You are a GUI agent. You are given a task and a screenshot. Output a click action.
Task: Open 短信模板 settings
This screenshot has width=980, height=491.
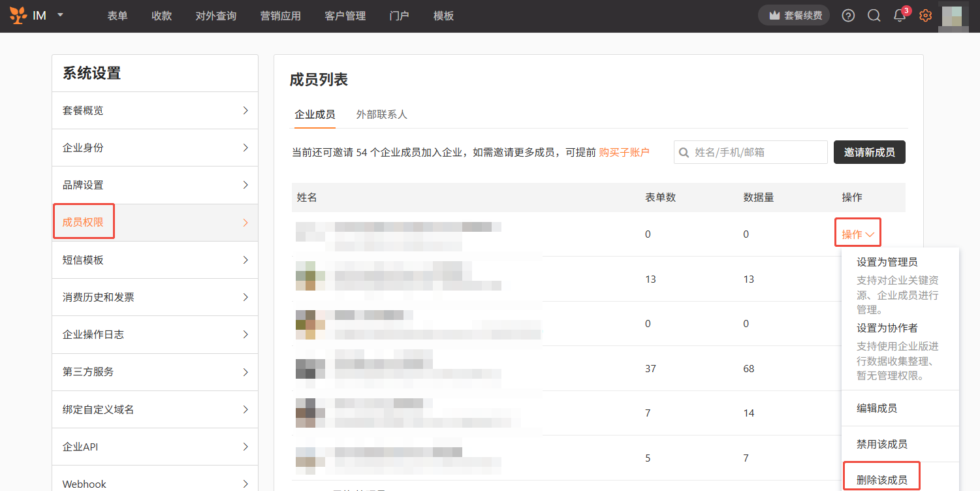[155, 260]
